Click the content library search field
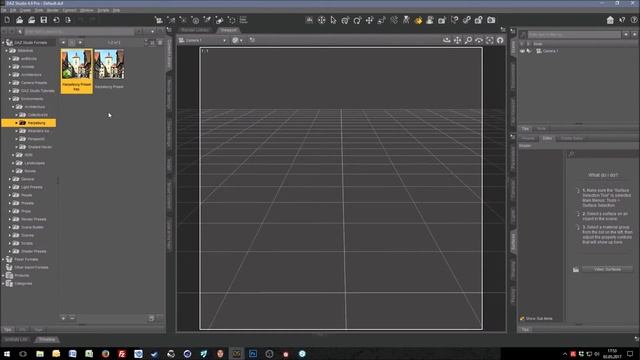Viewport: 640px width, 360px height. 79,31
